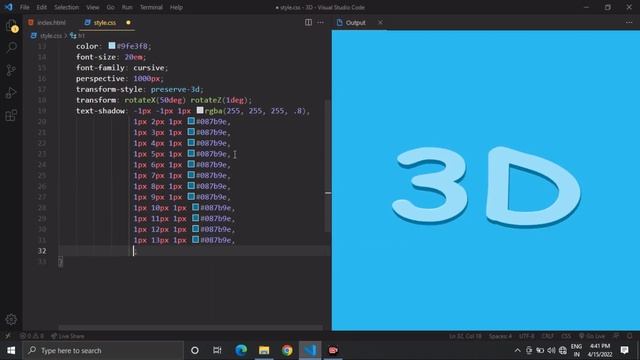Launch Microsoft Edge from the taskbar
Screen dimensions: 640x360
point(241,350)
